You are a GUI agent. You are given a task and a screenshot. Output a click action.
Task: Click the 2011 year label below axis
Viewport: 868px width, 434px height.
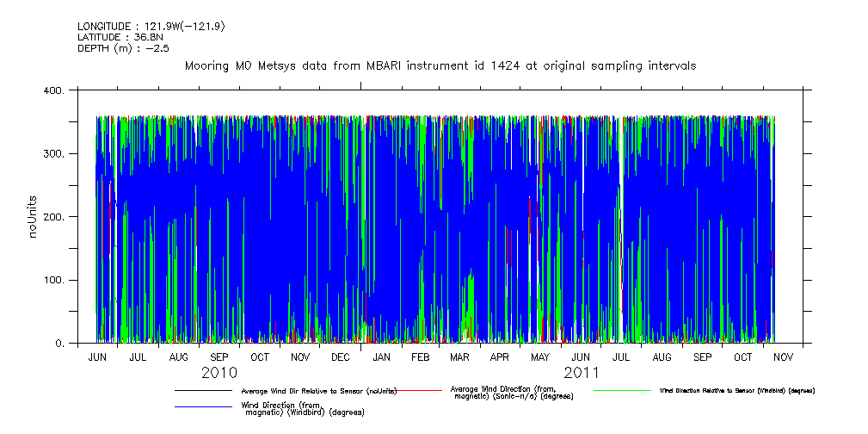[582, 373]
